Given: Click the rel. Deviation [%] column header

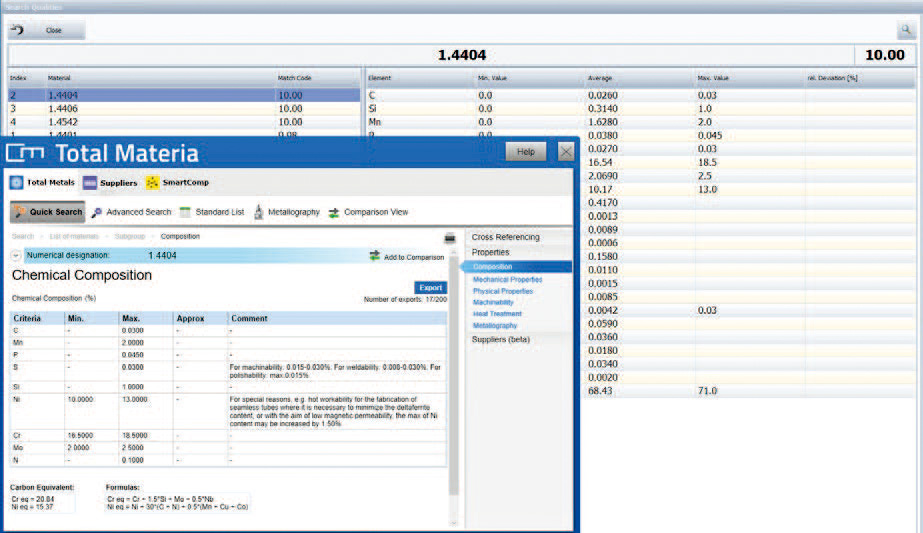Looking at the screenshot, I should click(x=833, y=78).
